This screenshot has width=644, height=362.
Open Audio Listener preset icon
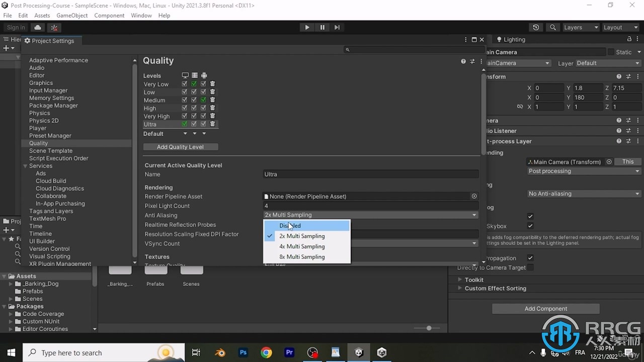click(628, 131)
